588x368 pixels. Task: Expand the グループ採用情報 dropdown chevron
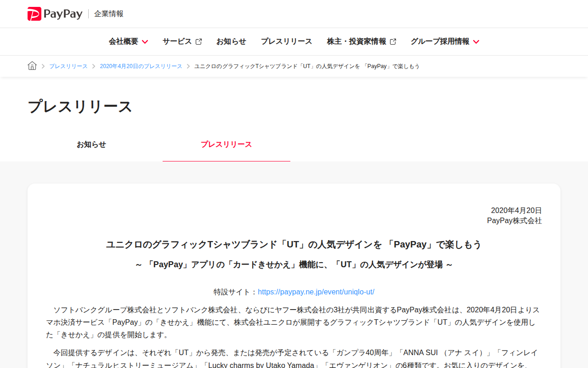pyautogui.click(x=476, y=42)
